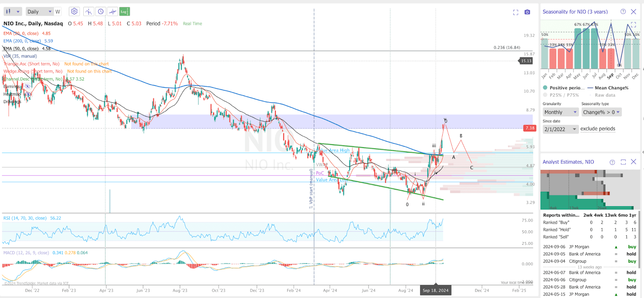Click the 2024-09-06 JP Morgan buy row

590,247
